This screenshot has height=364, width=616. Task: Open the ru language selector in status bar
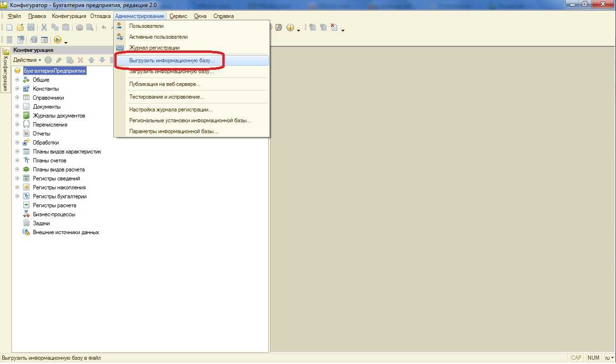pos(609,358)
